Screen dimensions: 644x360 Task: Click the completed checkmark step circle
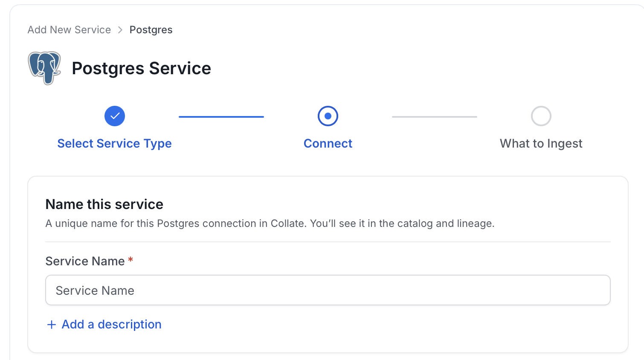click(x=115, y=116)
